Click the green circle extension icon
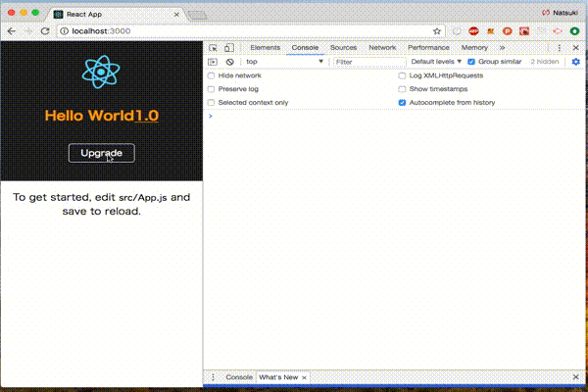Screen dimensions: 588x392 [574, 31]
